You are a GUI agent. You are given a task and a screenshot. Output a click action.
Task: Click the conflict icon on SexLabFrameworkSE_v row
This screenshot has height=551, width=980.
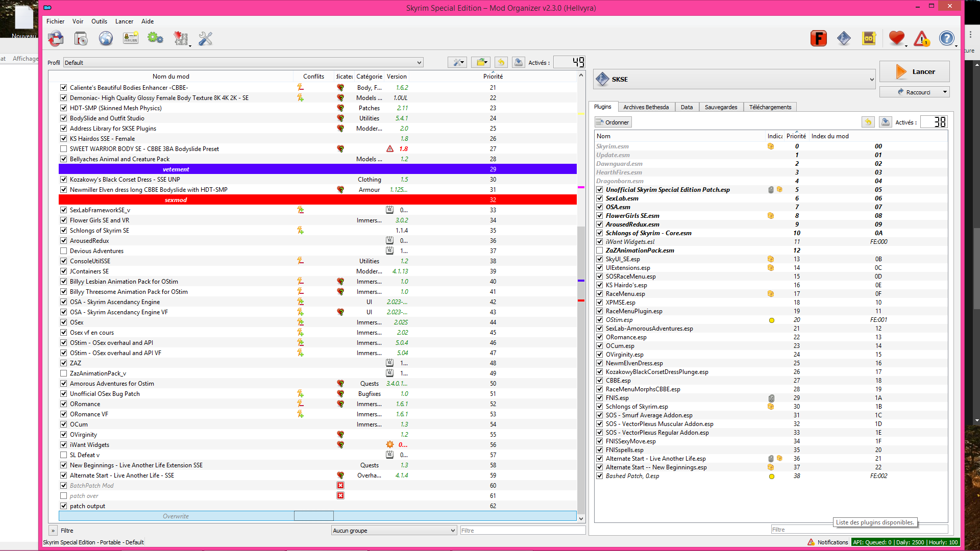point(301,210)
